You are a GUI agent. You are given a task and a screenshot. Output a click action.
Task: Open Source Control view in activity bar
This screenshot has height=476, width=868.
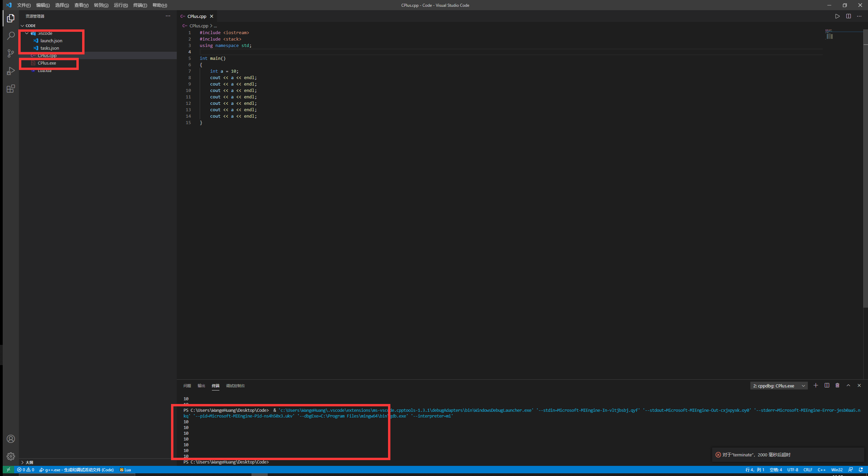pos(11,53)
